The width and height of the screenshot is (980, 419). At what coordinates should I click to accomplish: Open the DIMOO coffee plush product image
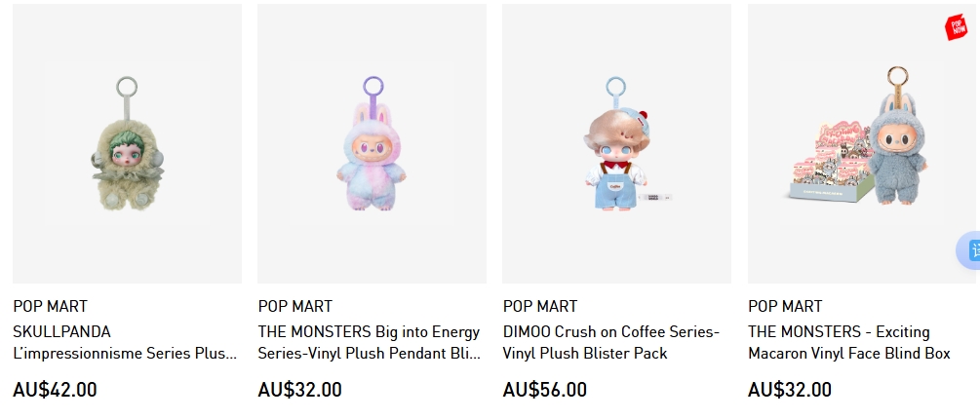tap(617, 143)
